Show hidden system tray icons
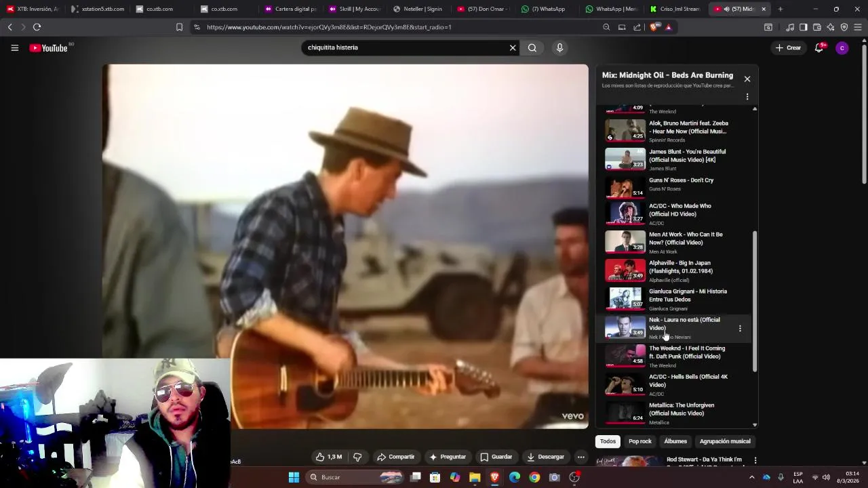 click(751, 477)
